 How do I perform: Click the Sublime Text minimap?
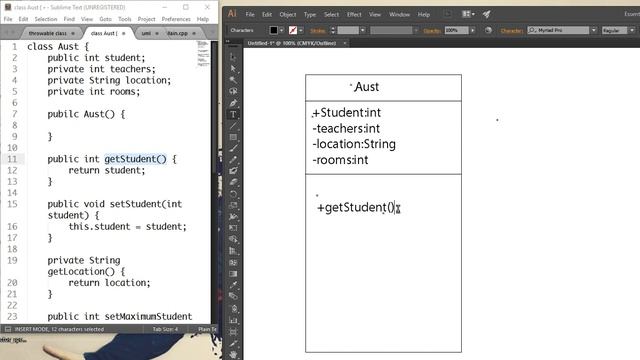[x=203, y=54]
